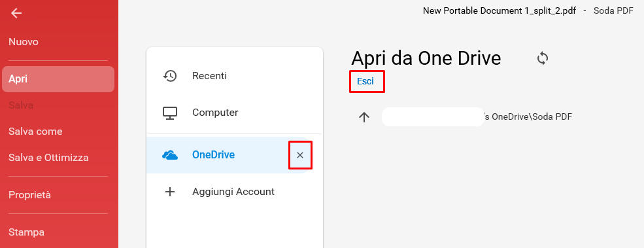Choose Aggiungi Account

point(233,192)
